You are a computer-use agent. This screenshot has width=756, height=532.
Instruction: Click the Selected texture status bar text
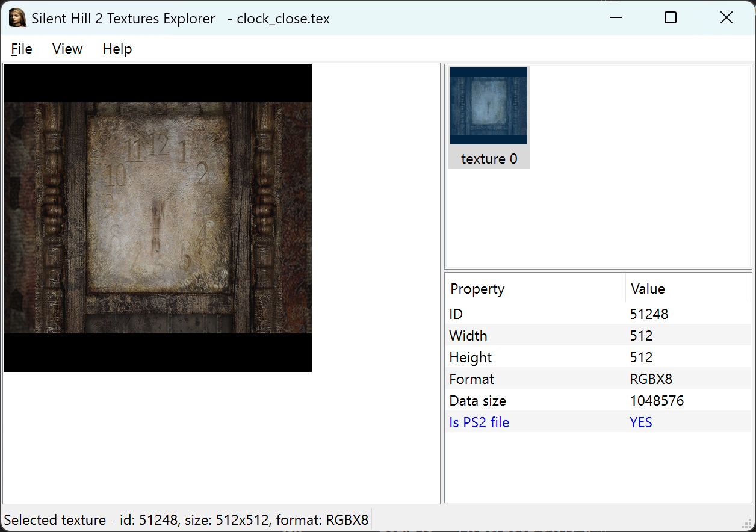(x=186, y=519)
